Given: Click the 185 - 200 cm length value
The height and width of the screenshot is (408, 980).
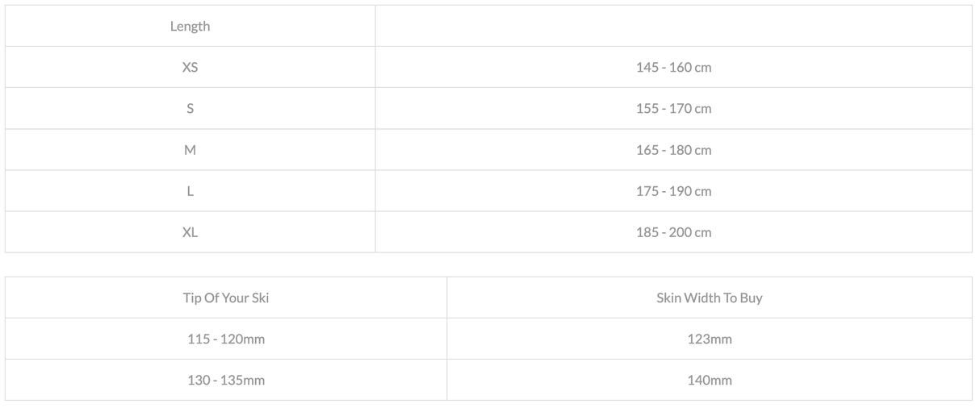Looking at the screenshot, I should coord(673,231).
